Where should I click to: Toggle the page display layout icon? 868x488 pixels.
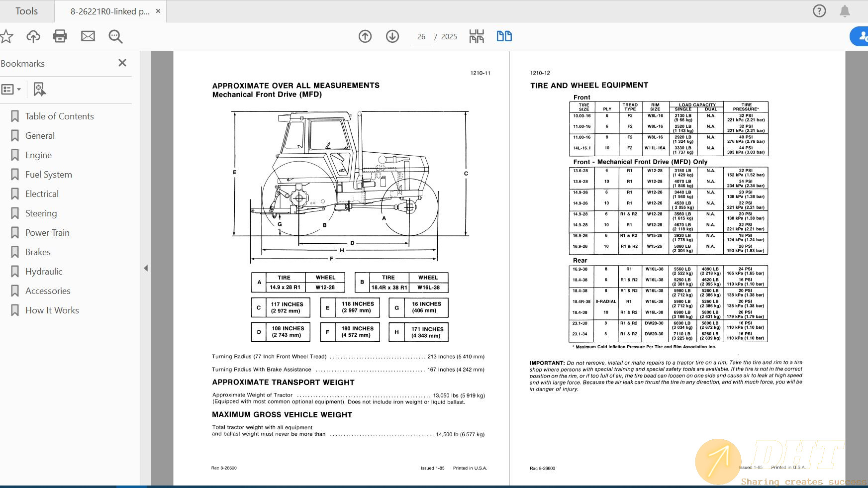(x=476, y=36)
